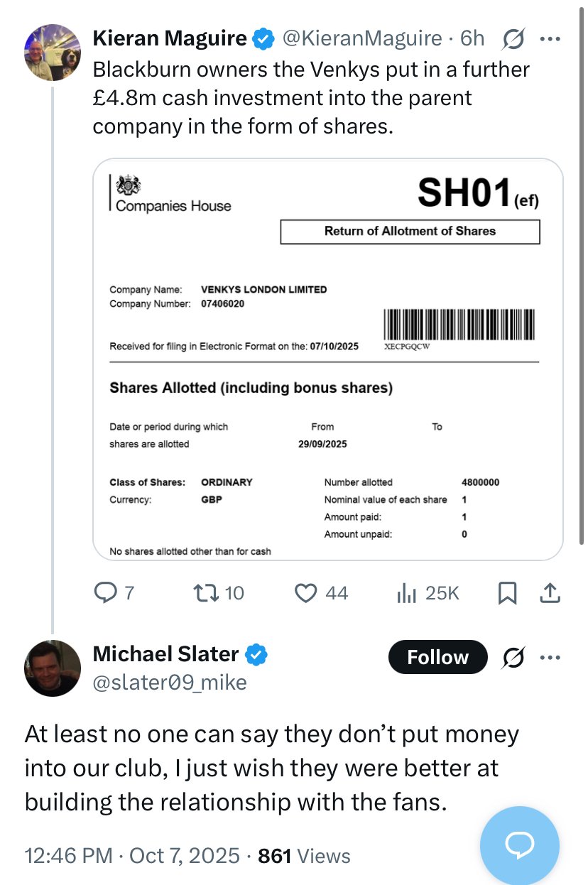Bookmark Kieran Maguire's tweet

pos(507,592)
